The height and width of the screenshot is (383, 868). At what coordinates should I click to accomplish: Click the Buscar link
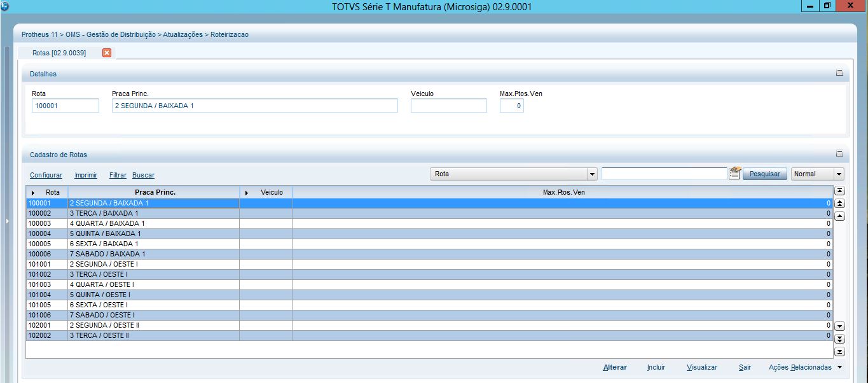coord(144,175)
